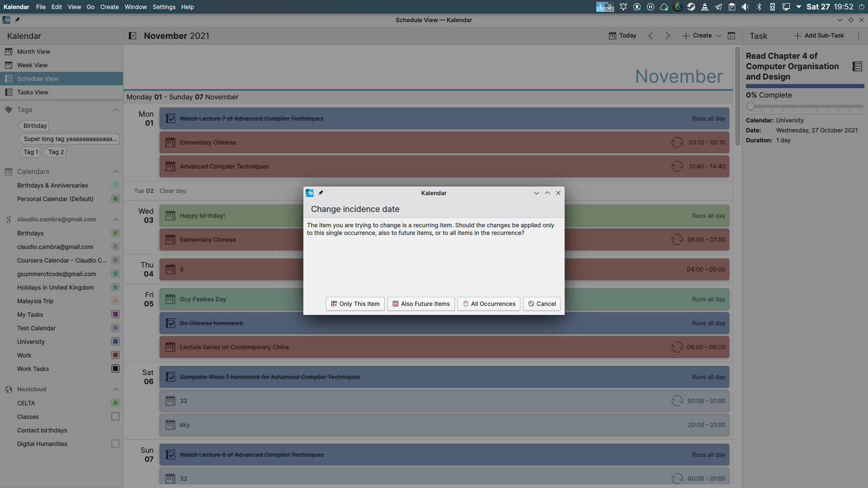This screenshot has height=488, width=868.
Task: Open the Create dropdown arrow
Action: pyautogui.click(x=718, y=36)
